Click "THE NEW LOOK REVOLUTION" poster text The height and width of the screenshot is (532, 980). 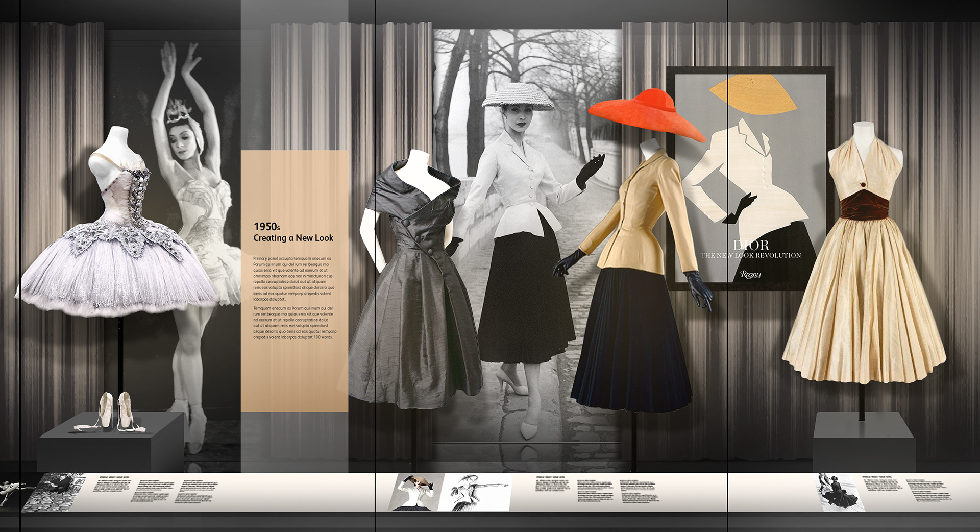(751, 255)
